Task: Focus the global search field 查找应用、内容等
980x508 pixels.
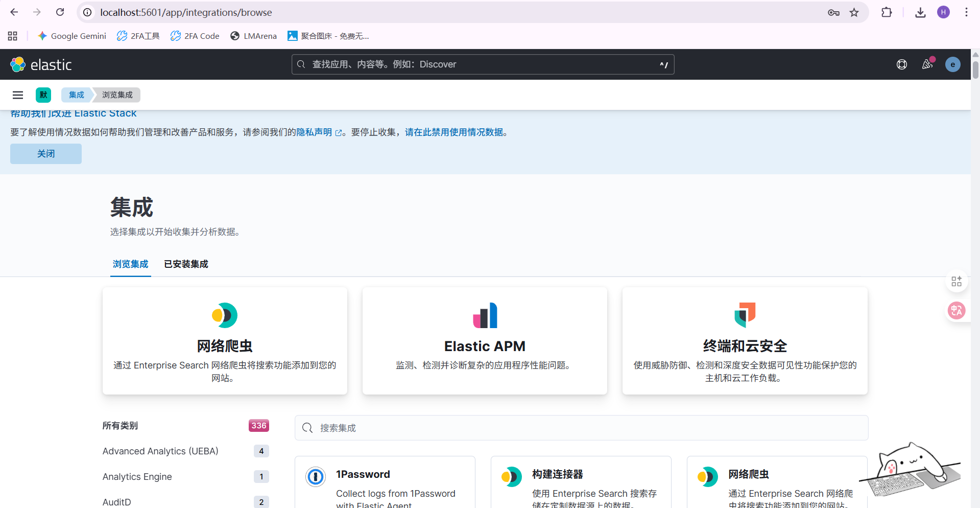Action: pos(483,64)
